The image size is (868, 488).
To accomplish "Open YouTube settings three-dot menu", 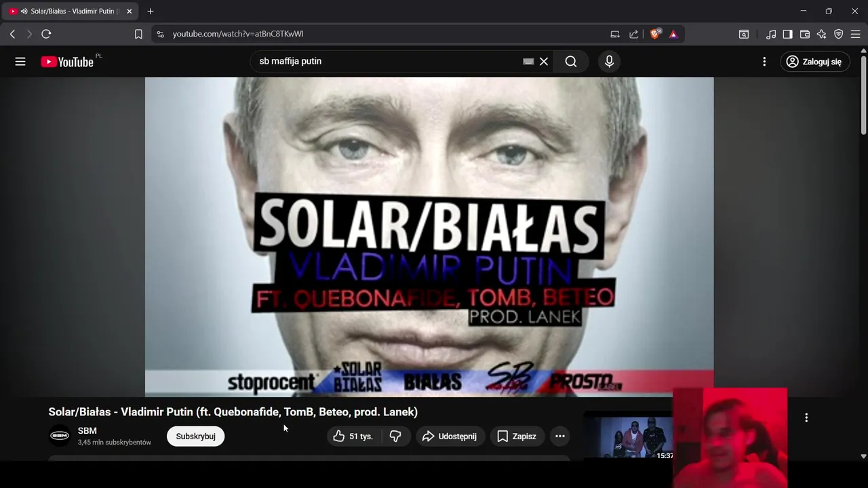I will [764, 62].
